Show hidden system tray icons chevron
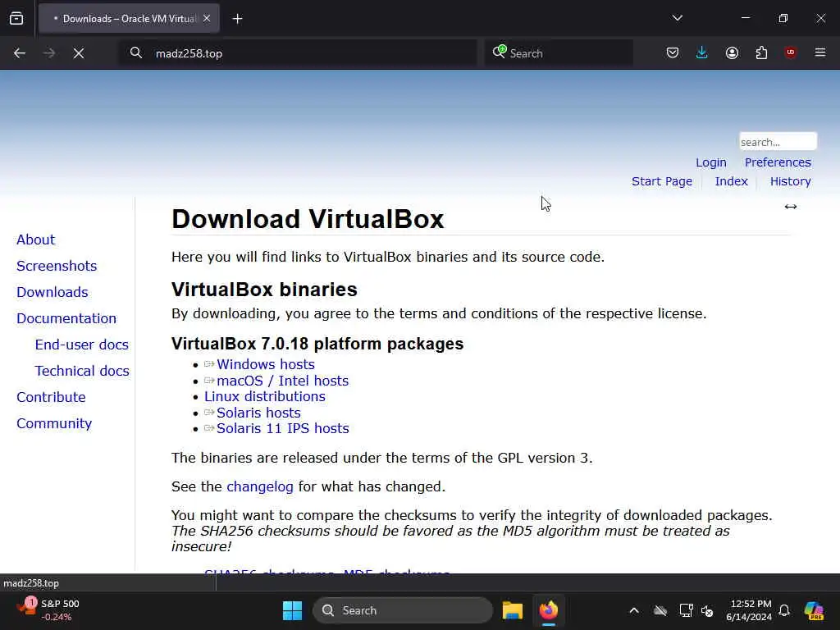 (x=634, y=610)
